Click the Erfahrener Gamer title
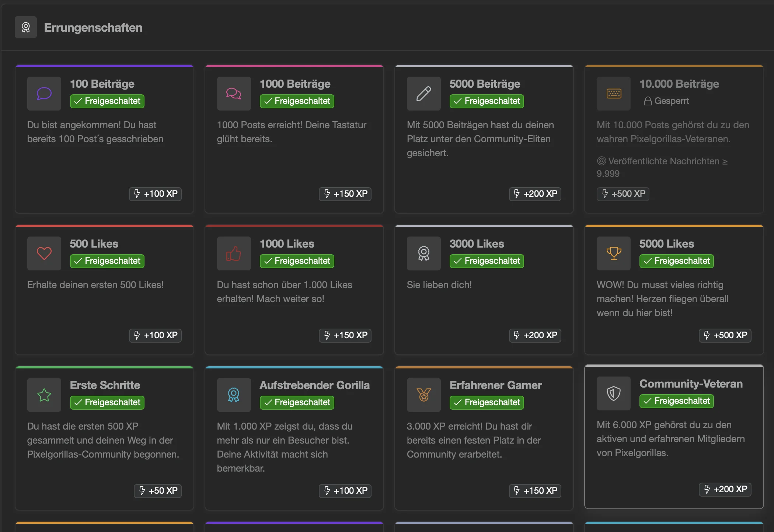774x532 pixels. (x=496, y=385)
